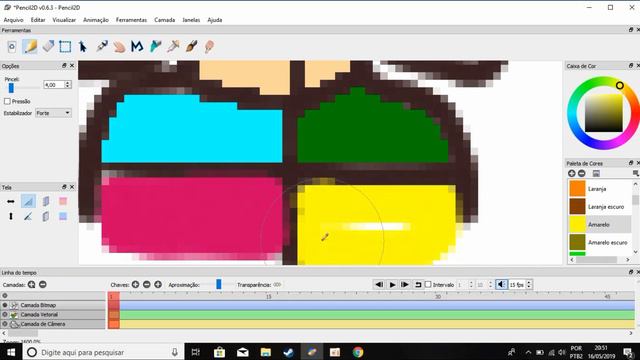Select the rectangular Selection tool

tap(65, 47)
